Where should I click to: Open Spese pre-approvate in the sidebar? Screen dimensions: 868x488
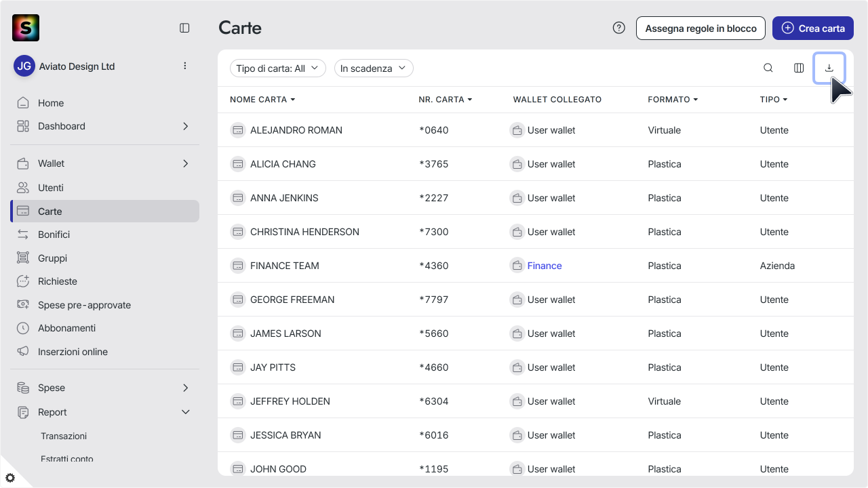pyautogui.click(x=104, y=305)
